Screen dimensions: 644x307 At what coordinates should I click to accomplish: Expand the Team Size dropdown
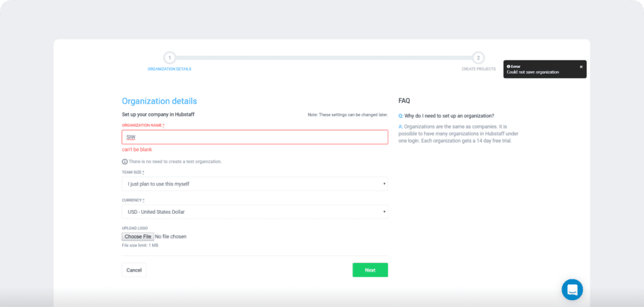click(255, 184)
